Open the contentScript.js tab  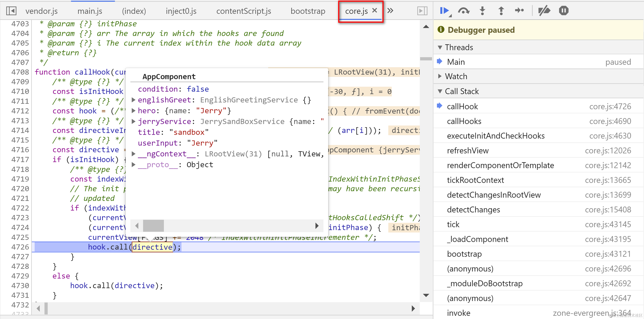click(243, 11)
